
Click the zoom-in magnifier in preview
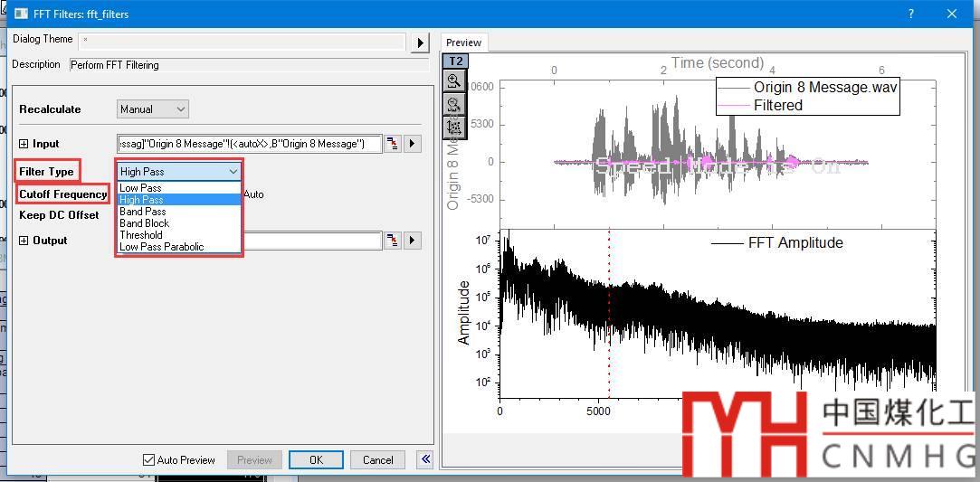[x=454, y=81]
